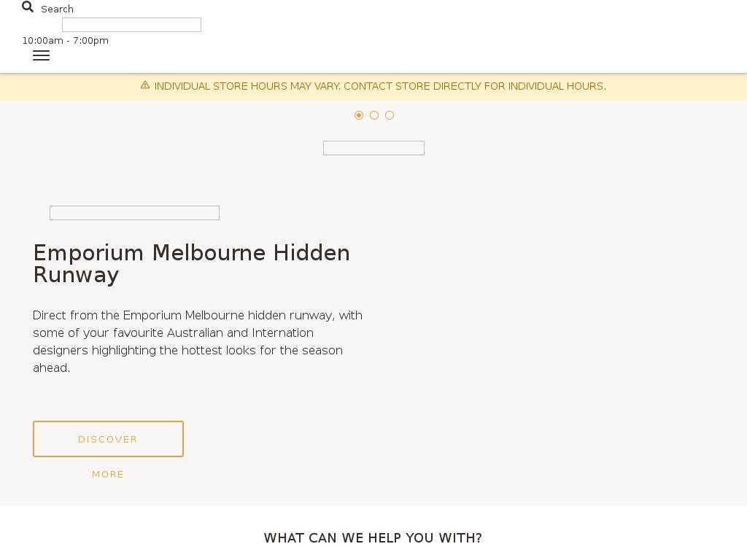Screen dimensions: 747x560
Task: Click the Emporium Melbourne Hidden headline line
Action: point(192,253)
